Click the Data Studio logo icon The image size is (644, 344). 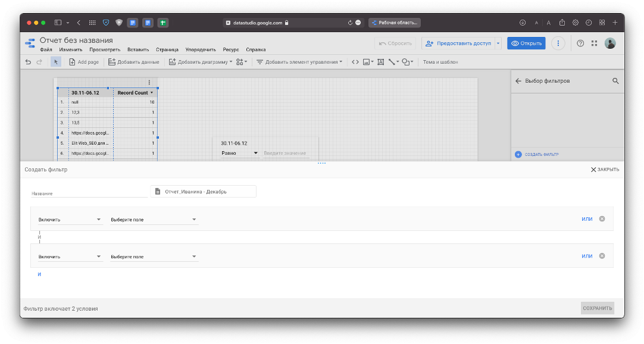pyautogui.click(x=30, y=43)
